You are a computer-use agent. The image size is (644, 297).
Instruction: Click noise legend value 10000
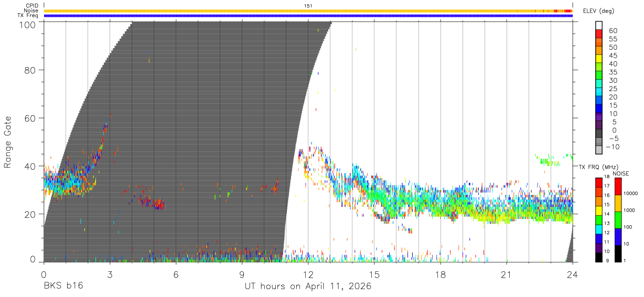coord(631,193)
